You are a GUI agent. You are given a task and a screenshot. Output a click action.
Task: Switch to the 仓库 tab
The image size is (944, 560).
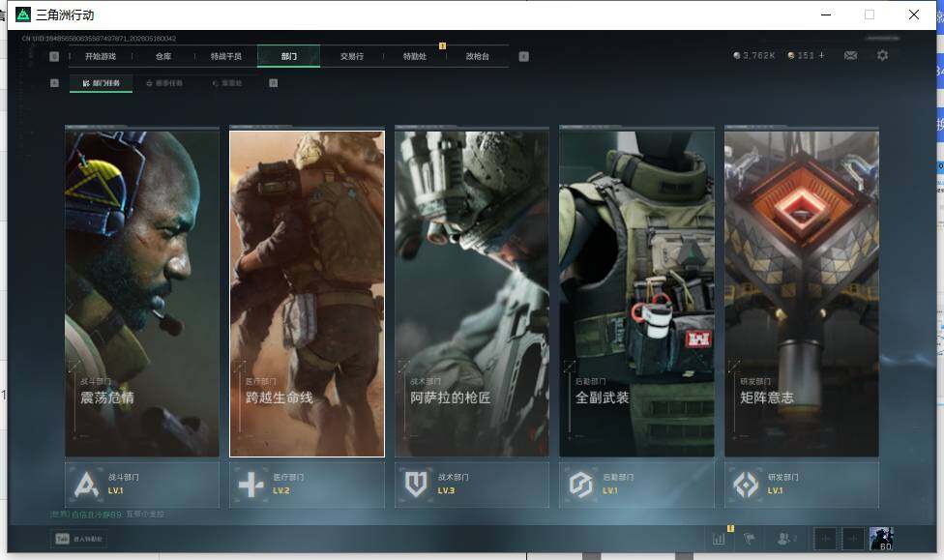pos(163,57)
